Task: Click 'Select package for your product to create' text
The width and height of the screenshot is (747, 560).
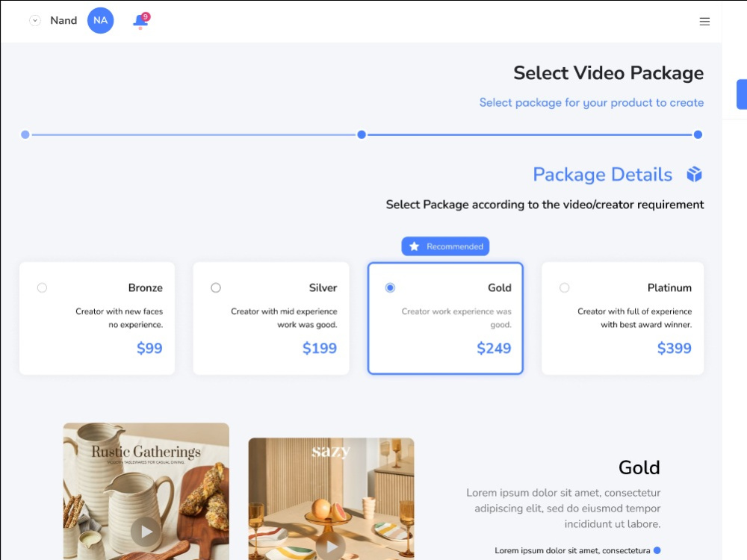Action: pyautogui.click(x=591, y=103)
